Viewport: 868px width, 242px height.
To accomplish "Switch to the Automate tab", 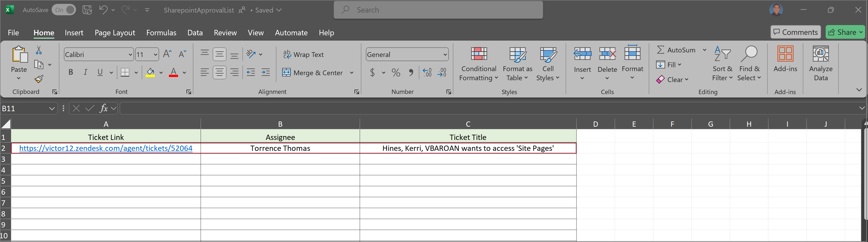I will pos(291,33).
